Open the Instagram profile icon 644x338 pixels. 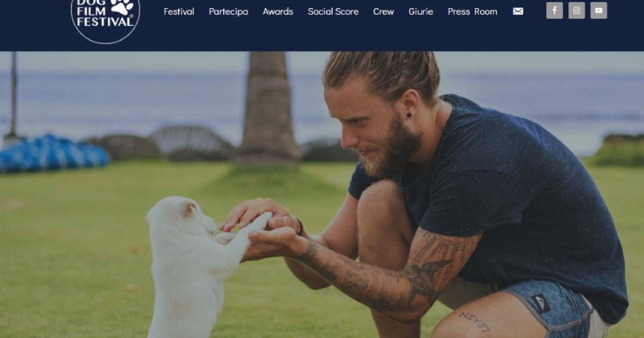coord(576,11)
